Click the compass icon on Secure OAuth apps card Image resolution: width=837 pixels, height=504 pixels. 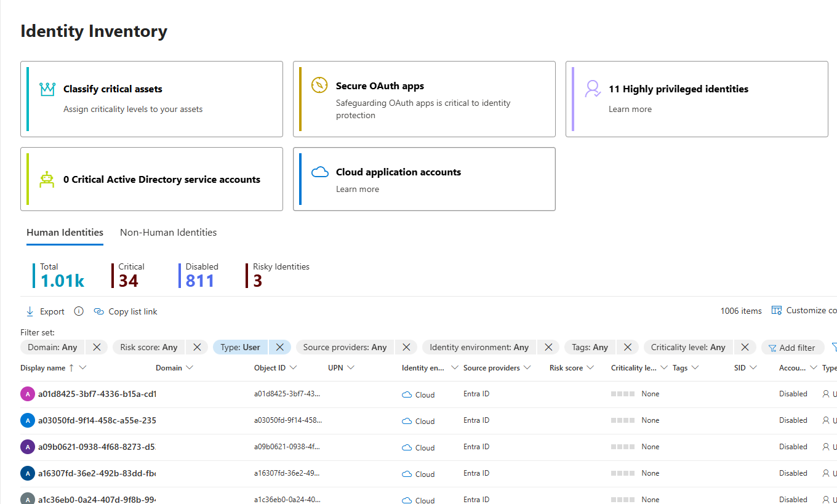click(x=319, y=86)
